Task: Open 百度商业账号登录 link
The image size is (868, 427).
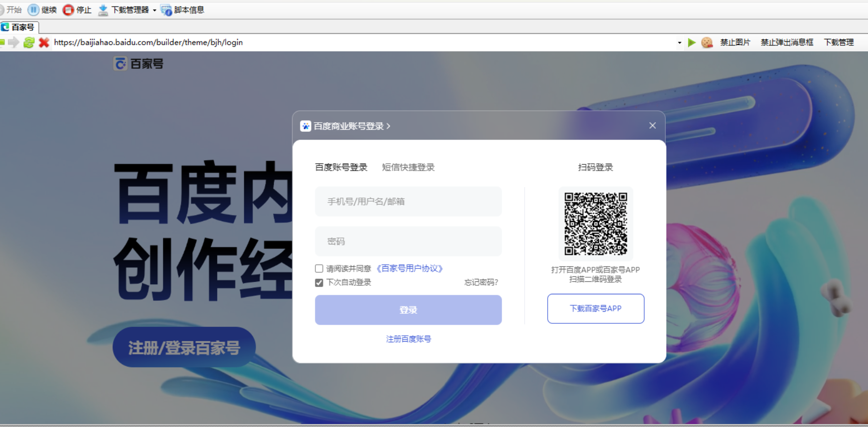Action: [352, 126]
